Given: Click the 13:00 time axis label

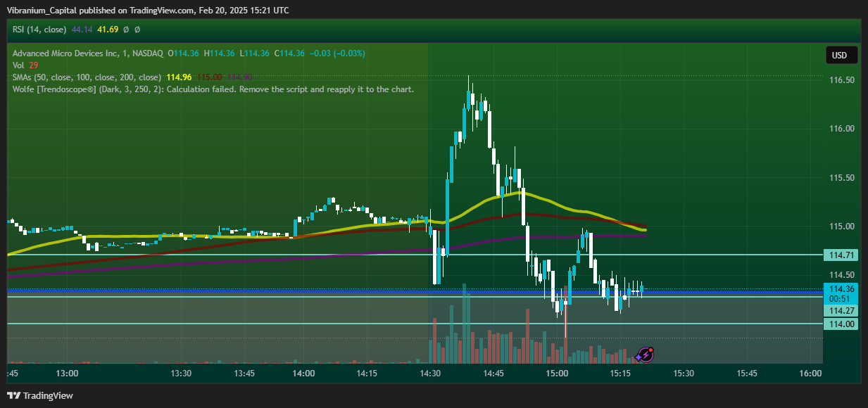Looking at the screenshot, I should pos(67,374).
